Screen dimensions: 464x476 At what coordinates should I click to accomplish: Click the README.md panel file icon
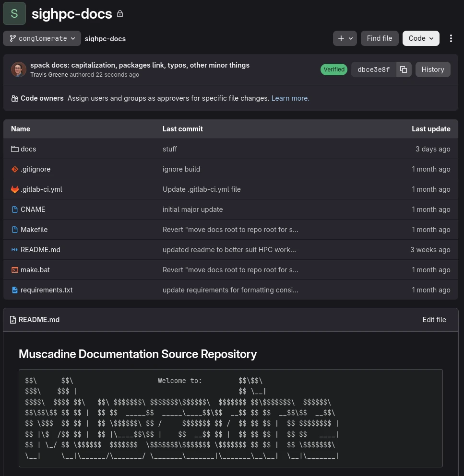13,320
